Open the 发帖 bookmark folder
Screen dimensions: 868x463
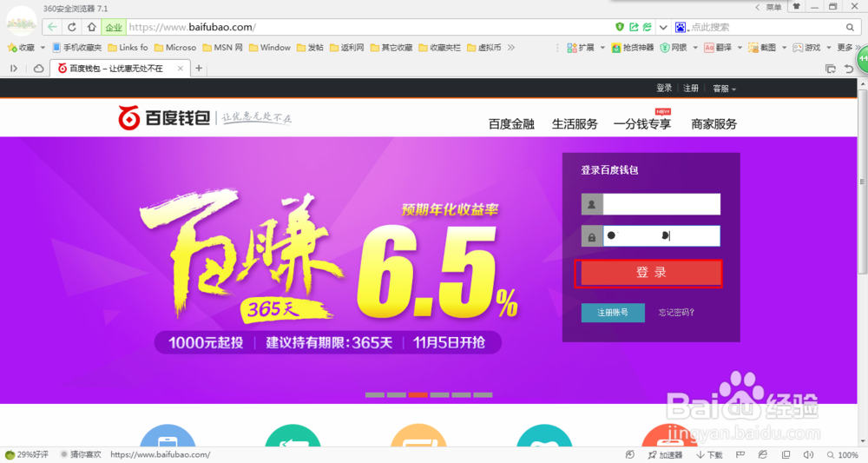[x=310, y=48]
